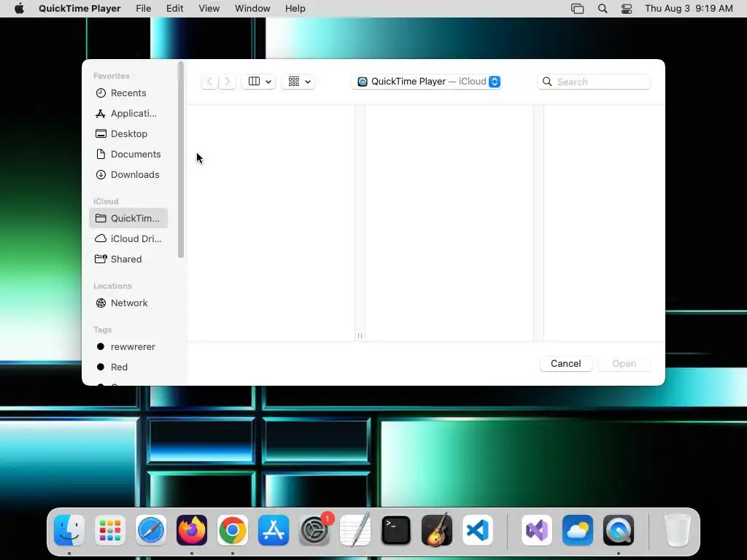Launch Terminal from the Dock
The width and height of the screenshot is (747, 560).
(x=396, y=530)
